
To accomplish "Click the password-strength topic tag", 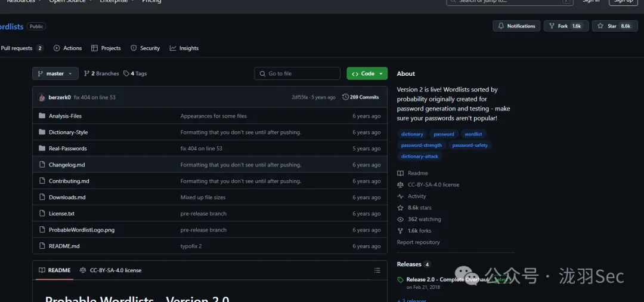I will point(422,145).
